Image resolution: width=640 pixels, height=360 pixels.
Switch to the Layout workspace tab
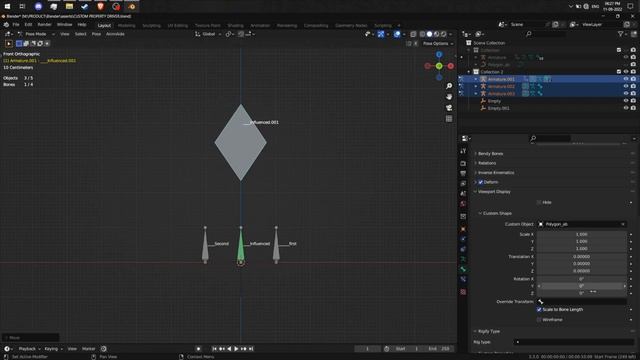(104, 25)
